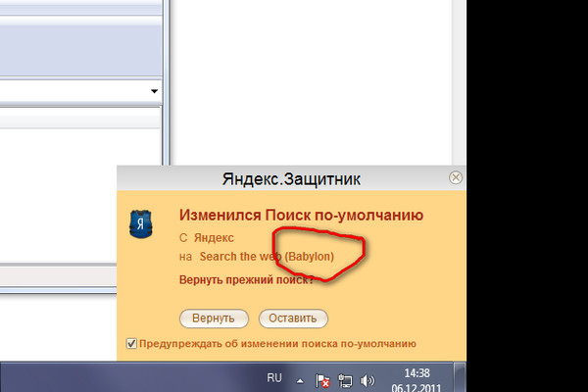
Task: Click the Оставить button
Action: click(293, 318)
